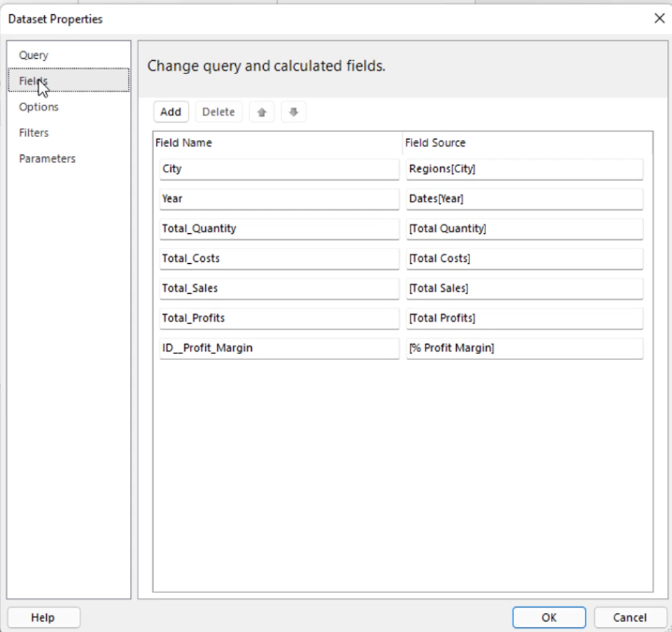Image resolution: width=672 pixels, height=632 pixels.
Task: Edit the Total_Quantity field name
Action: pos(280,228)
